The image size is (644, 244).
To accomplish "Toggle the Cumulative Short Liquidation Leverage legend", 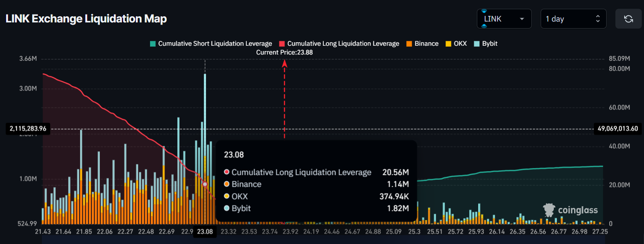I will coord(211,44).
